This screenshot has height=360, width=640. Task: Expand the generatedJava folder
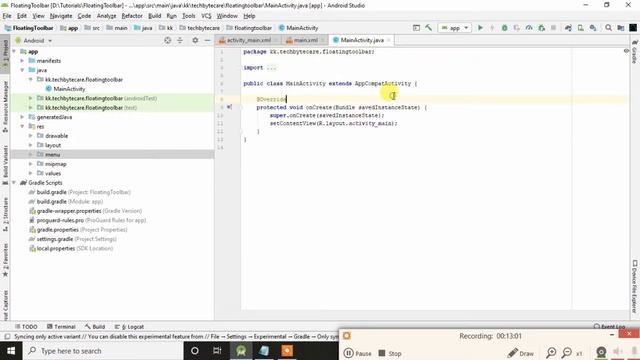(22, 117)
